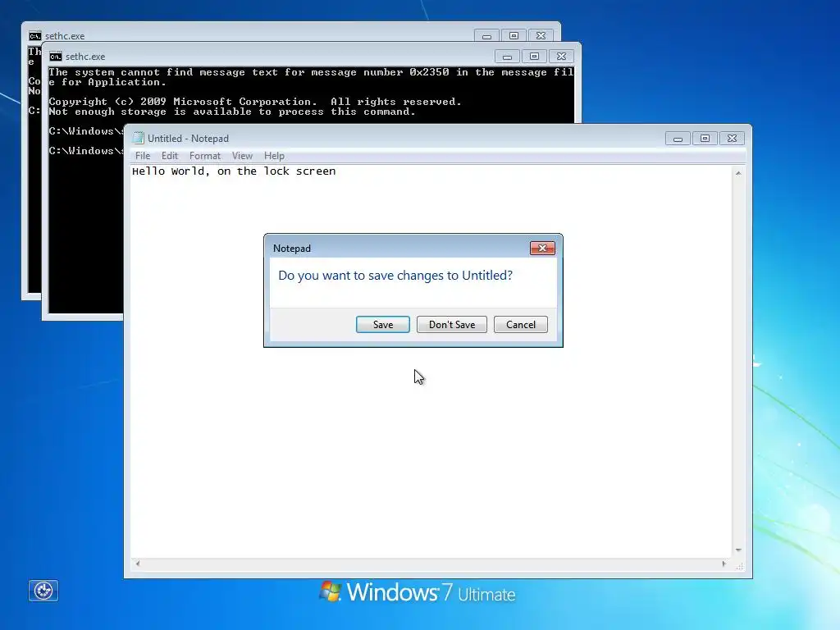Click Notepad vertical scrollbar down arrow
This screenshot has width=840, height=630.
point(738,550)
